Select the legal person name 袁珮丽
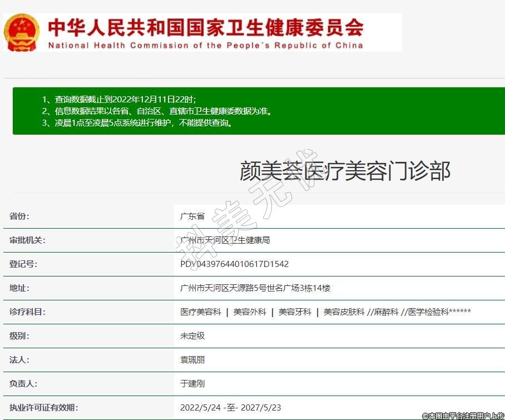505x420 pixels. click(192, 360)
